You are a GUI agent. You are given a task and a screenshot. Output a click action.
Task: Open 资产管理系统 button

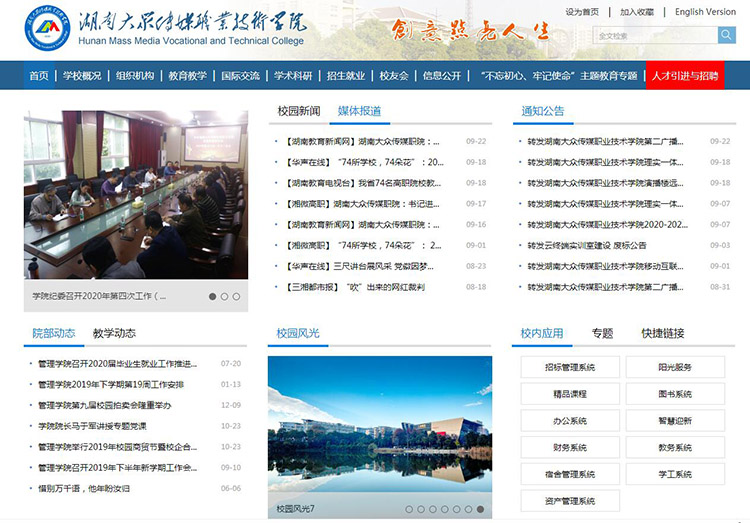[570, 501]
